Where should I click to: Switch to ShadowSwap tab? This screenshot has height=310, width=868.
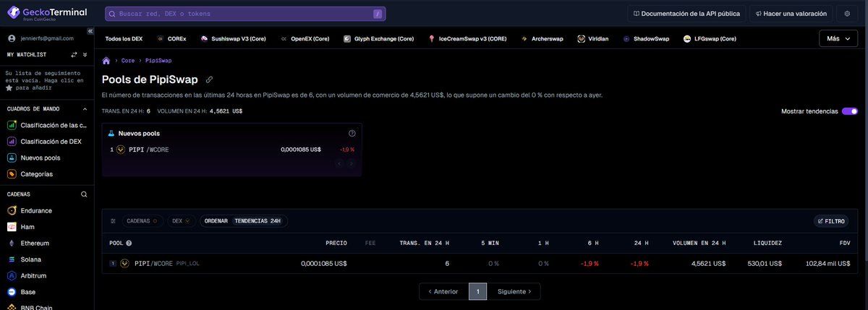pyautogui.click(x=646, y=38)
